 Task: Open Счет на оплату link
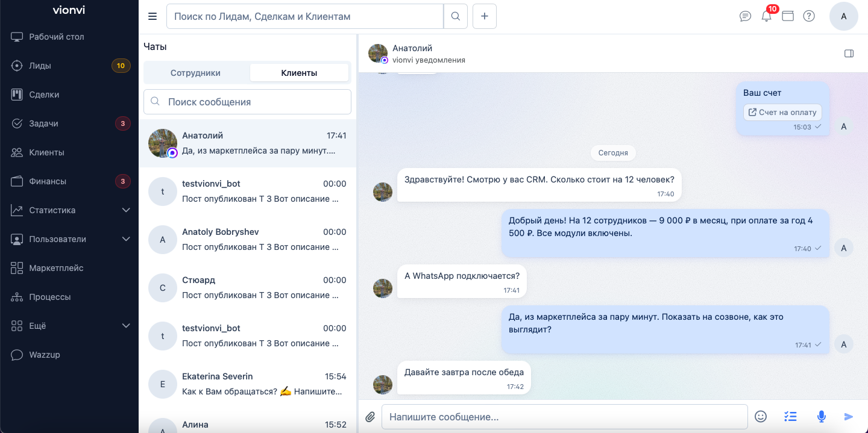(782, 112)
